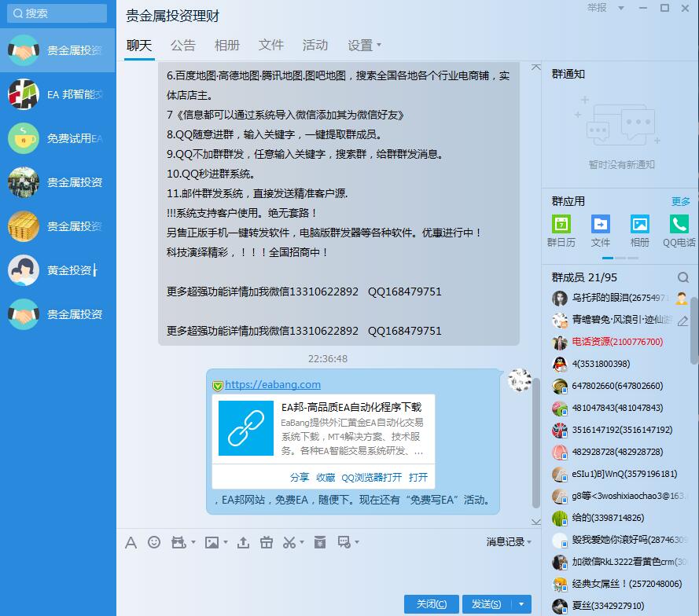This screenshot has width=699, height=616.
Task: Expand the dropdown arrow beside the scissors icon
Action: (302, 542)
